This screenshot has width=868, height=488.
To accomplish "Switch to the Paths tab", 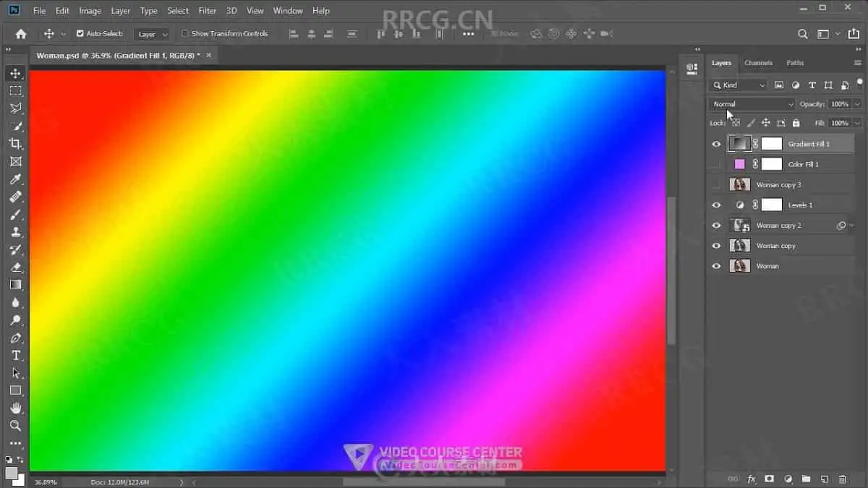I will pos(795,63).
